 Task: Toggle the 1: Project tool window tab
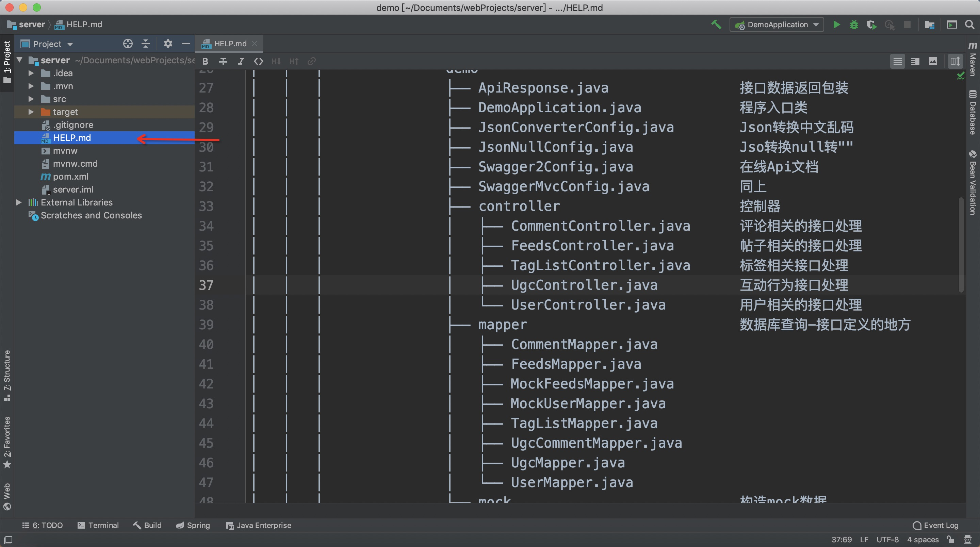(x=7, y=63)
